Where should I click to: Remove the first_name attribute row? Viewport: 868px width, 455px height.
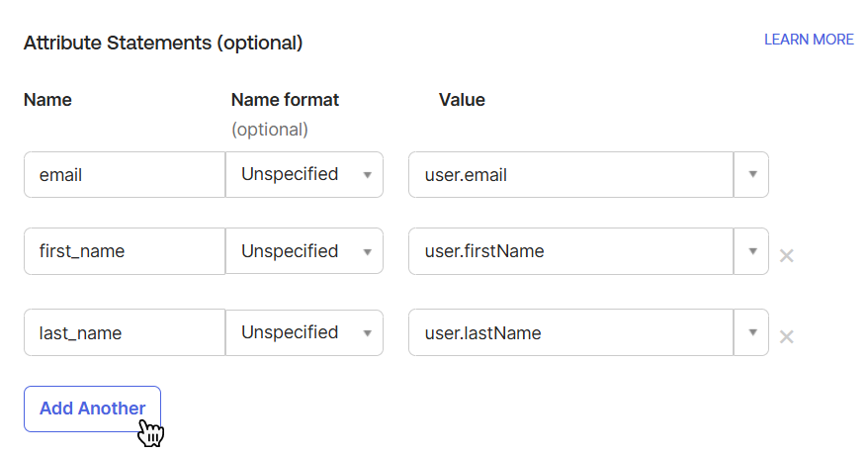pos(787,256)
